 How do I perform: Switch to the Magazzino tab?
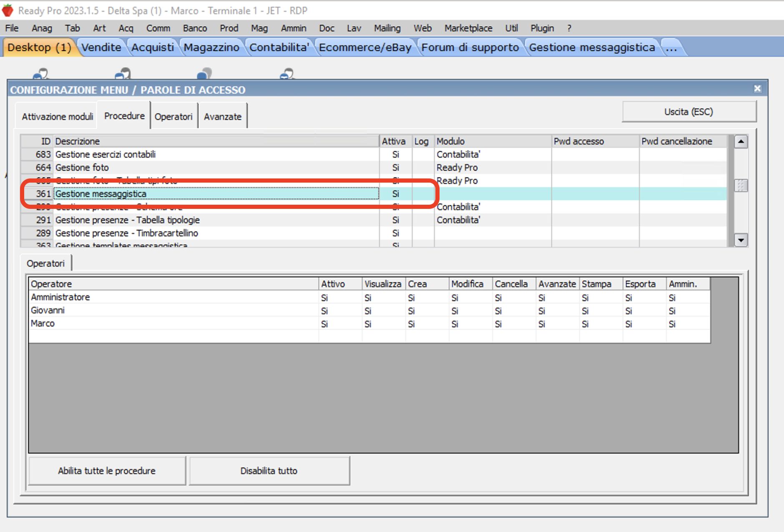click(211, 48)
